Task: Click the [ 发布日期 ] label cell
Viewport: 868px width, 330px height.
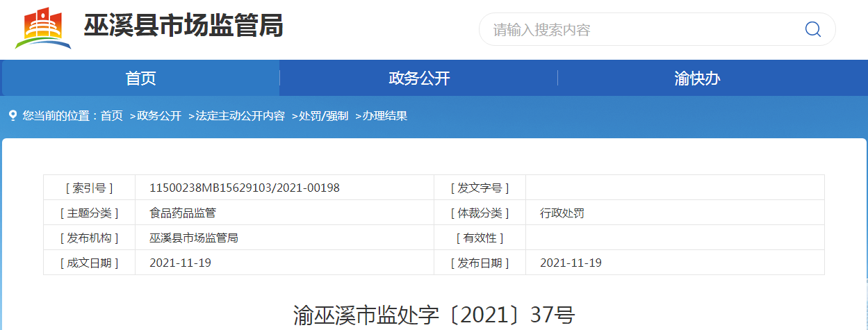Action: 480,263
